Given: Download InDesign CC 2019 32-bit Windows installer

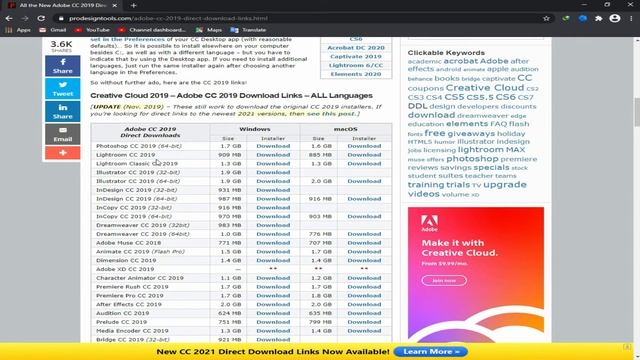Looking at the screenshot, I should tap(273, 190).
